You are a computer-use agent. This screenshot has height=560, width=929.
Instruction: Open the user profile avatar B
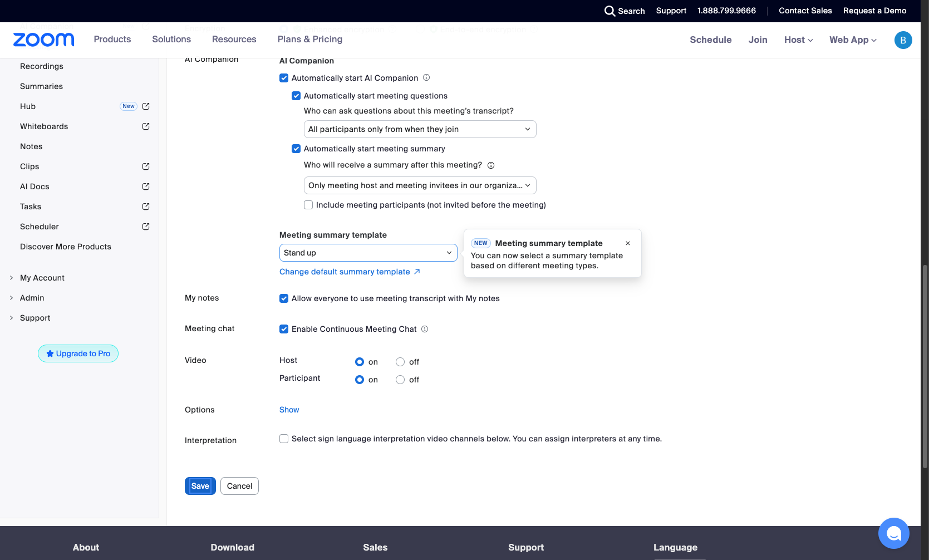point(903,40)
